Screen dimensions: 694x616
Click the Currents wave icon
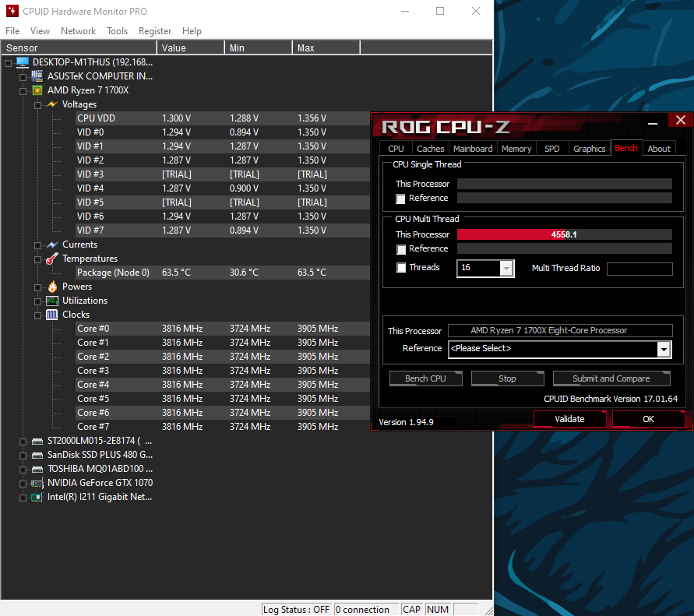pos(52,245)
